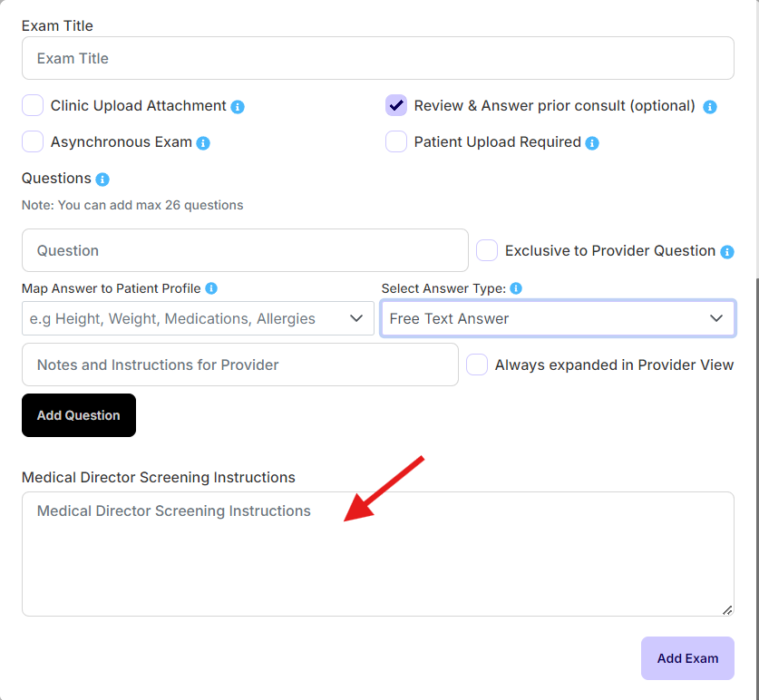This screenshot has height=700, width=759.
Task: Click the info icon next to Questions heading
Action: pos(102,179)
